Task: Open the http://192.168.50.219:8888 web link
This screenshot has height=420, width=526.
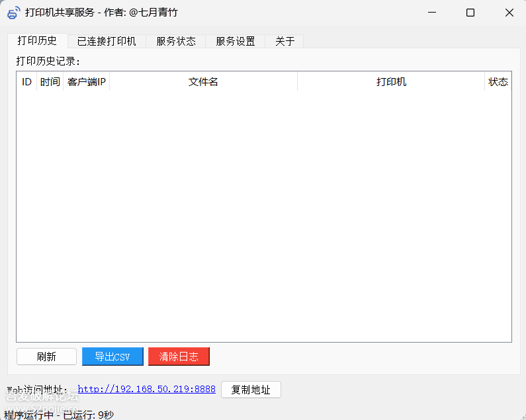Action: pos(146,390)
